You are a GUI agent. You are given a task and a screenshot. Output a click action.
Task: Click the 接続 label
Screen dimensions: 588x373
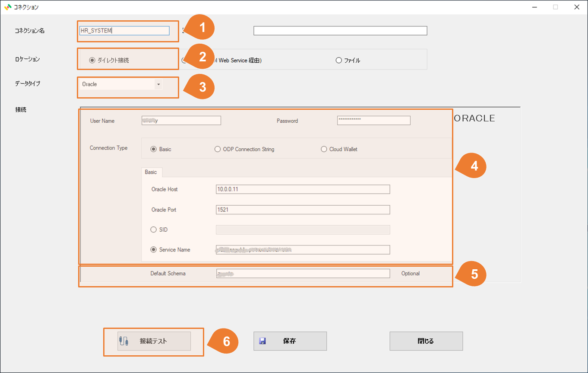pos(21,110)
